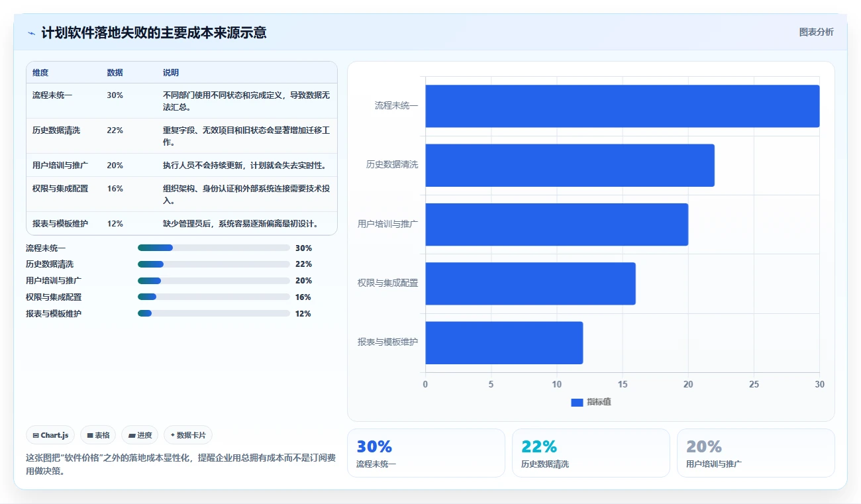
Task: Click the footer caption starting 这张图把
Action: click(181, 464)
